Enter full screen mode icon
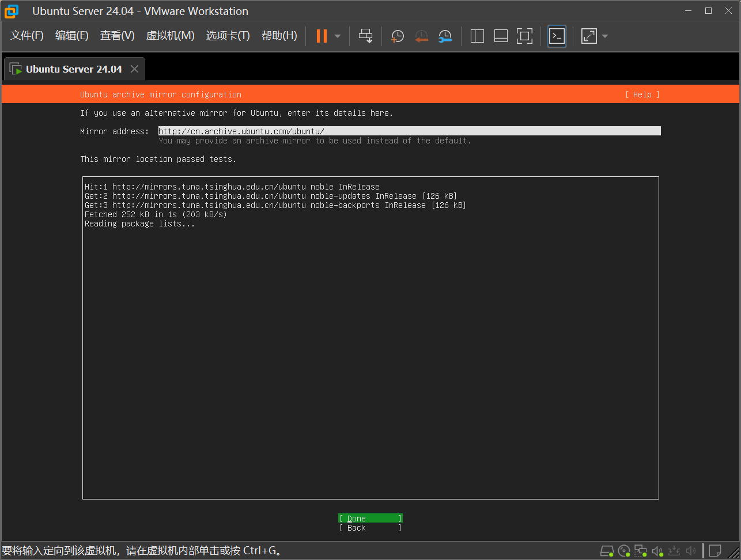 (524, 36)
